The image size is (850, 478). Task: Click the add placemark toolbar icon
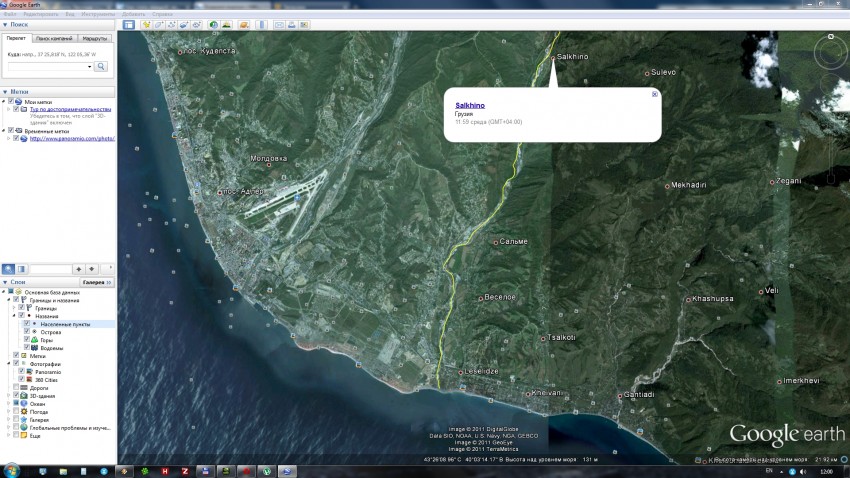[146, 24]
